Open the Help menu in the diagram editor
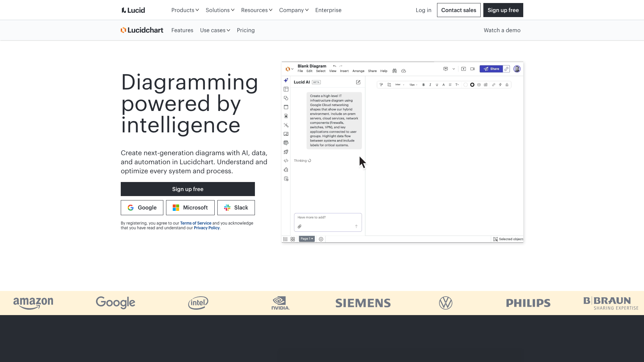Screen dimensions: 644x362 pyautogui.click(x=384, y=71)
